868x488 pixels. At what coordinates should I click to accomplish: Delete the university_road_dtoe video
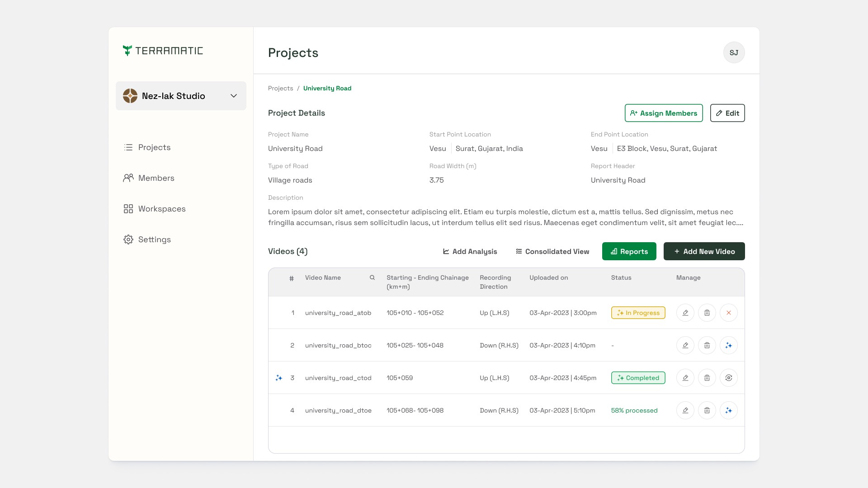tap(707, 410)
